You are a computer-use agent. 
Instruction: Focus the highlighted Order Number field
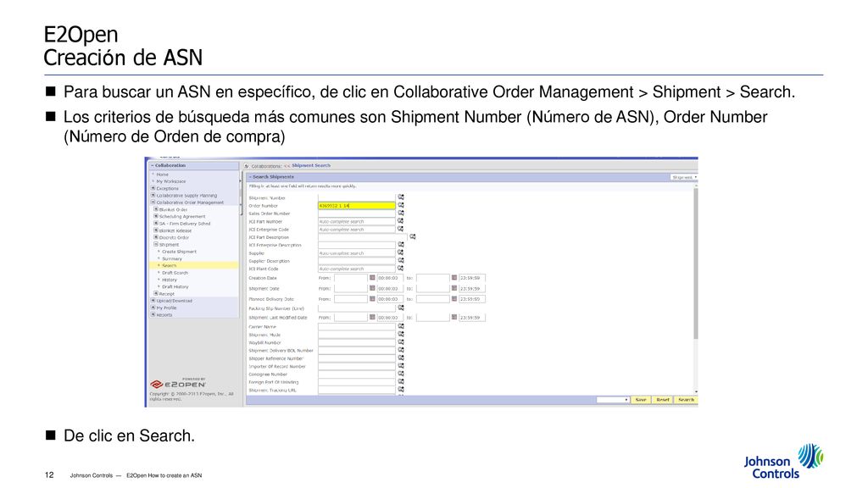click(357, 205)
